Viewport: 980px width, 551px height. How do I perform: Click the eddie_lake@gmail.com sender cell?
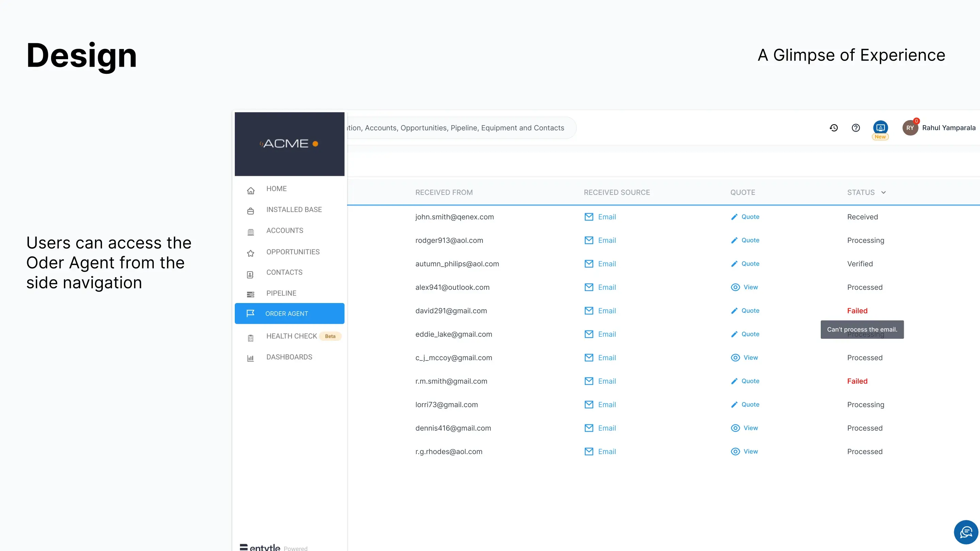click(454, 334)
